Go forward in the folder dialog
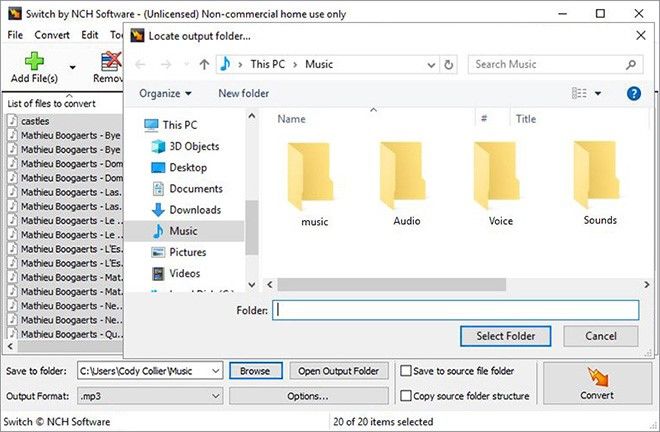 pyautogui.click(x=166, y=64)
